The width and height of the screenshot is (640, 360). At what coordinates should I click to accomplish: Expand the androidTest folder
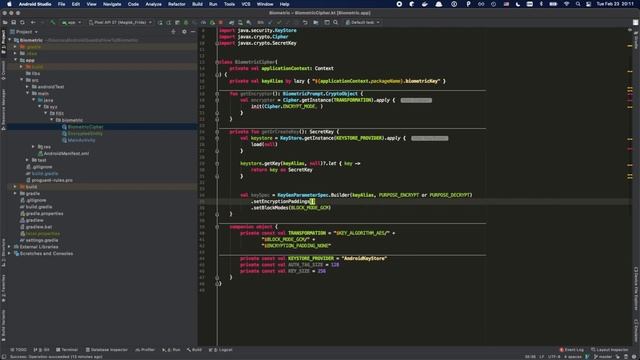(27, 87)
